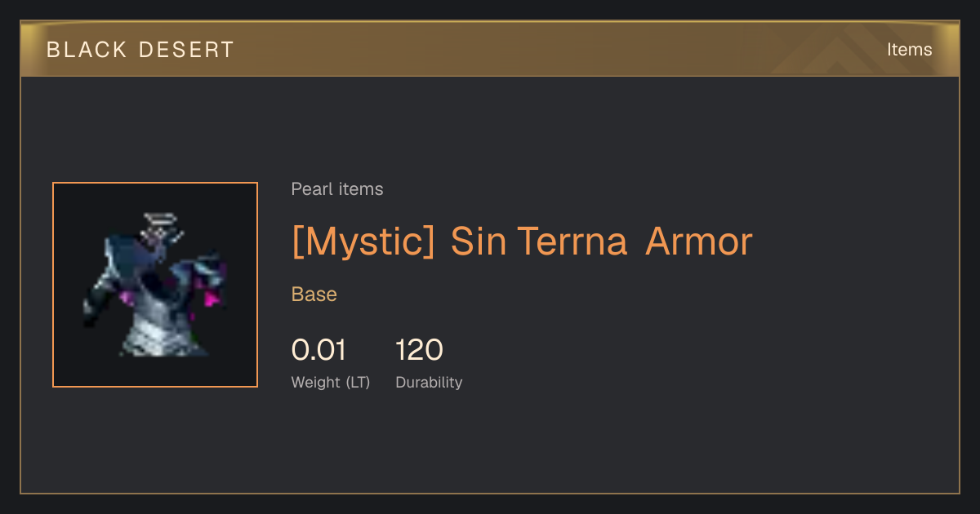
Task: Click the [Mystic] class tag in the title
Action: (363, 241)
